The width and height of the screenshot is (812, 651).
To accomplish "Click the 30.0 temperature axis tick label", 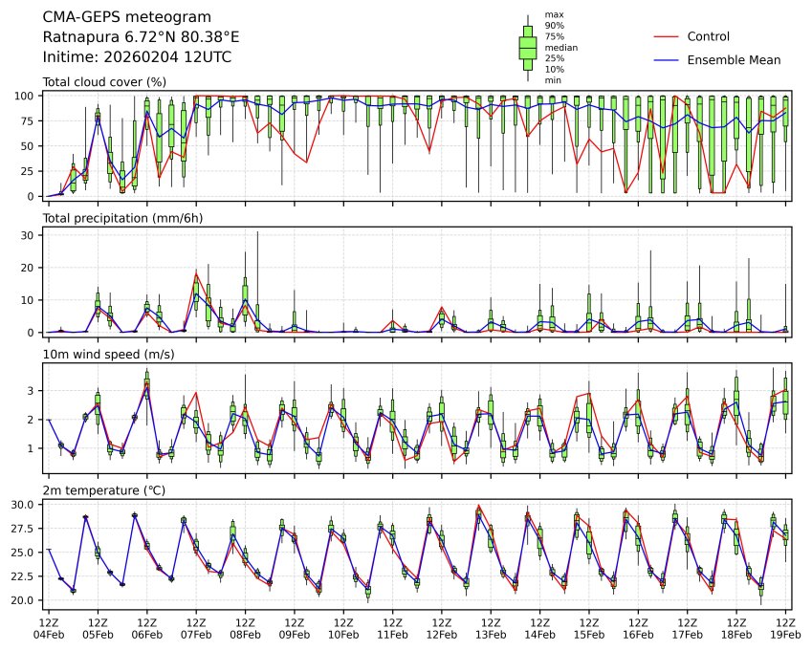I will [26, 504].
